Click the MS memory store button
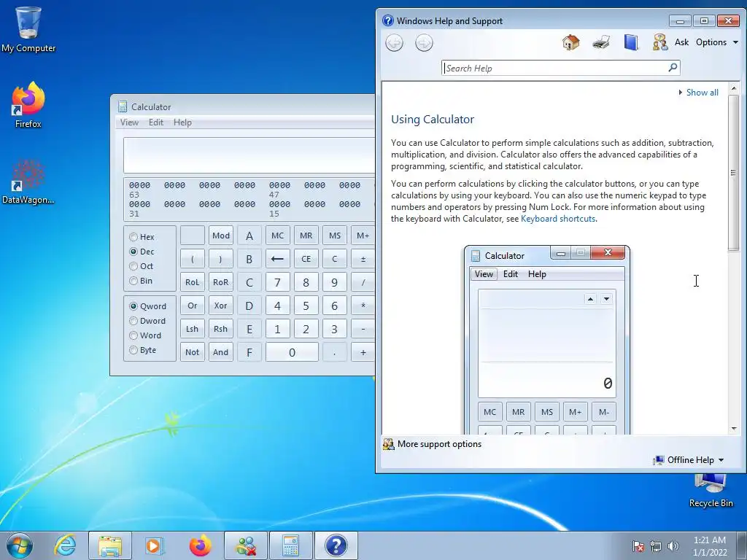 pyautogui.click(x=334, y=236)
